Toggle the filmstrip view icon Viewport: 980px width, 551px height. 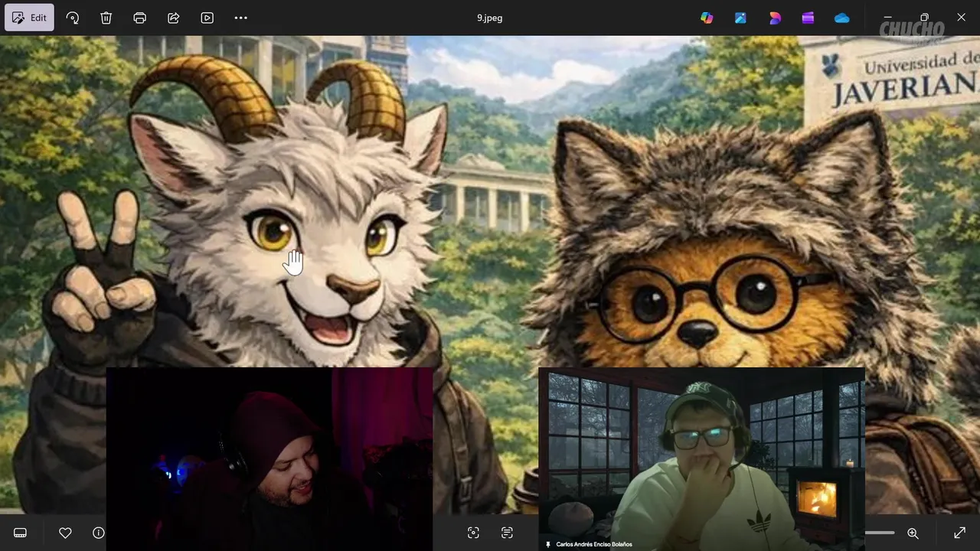tap(21, 533)
